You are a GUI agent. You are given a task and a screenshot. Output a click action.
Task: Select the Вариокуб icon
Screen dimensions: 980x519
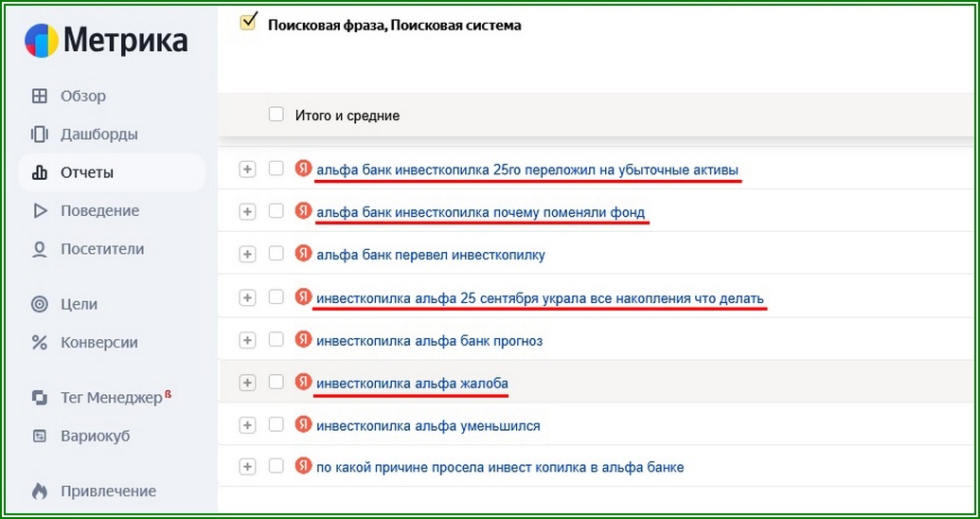coord(40,436)
